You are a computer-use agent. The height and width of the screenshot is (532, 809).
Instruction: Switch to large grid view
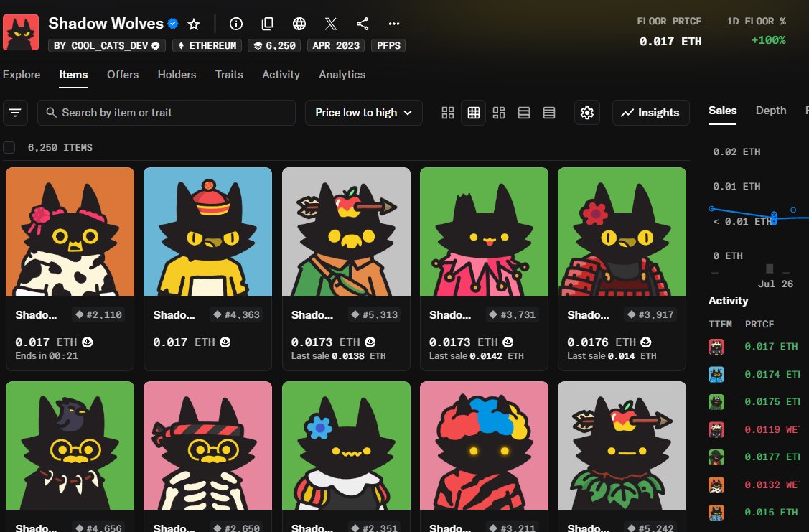[448, 113]
